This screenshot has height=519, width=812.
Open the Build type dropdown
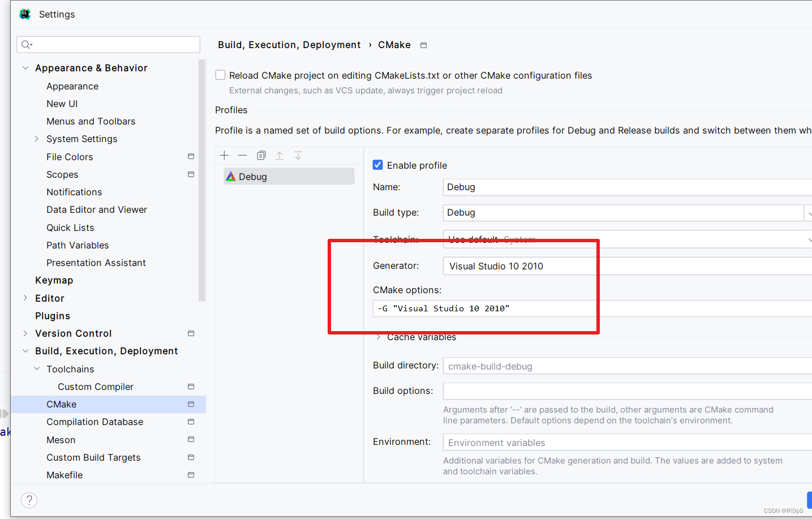(809, 212)
